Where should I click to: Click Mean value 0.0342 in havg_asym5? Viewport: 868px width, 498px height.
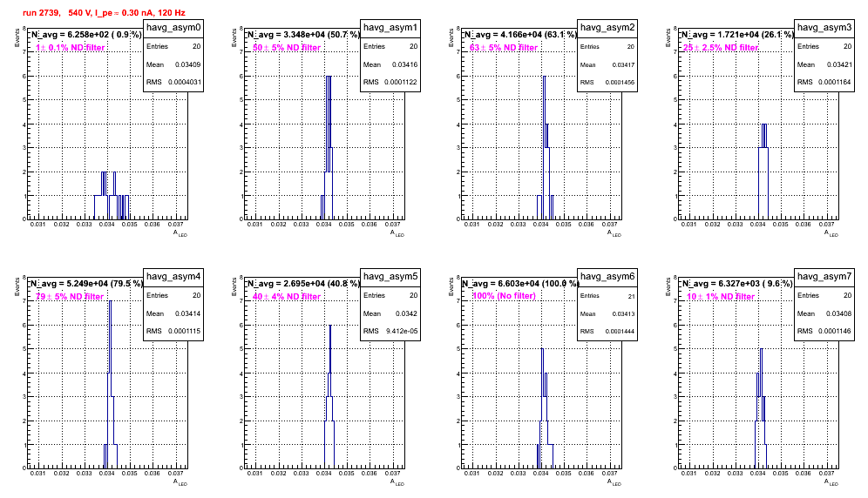[408, 313]
